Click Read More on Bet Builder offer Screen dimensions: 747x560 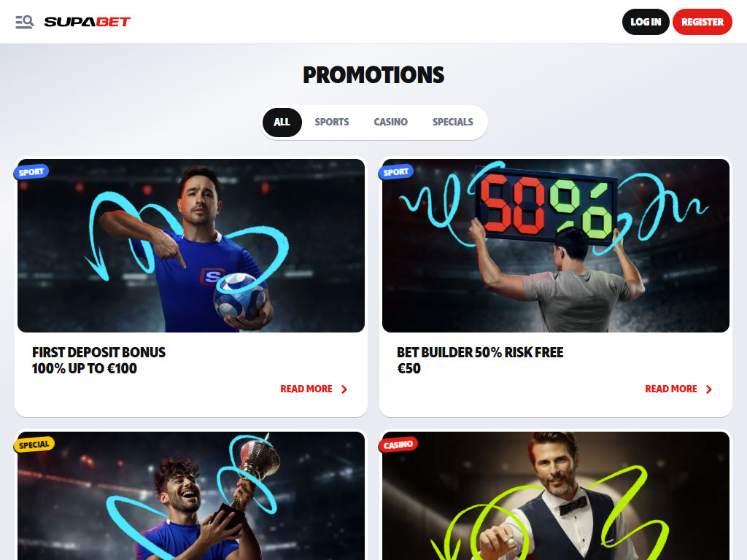tap(671, 389)
